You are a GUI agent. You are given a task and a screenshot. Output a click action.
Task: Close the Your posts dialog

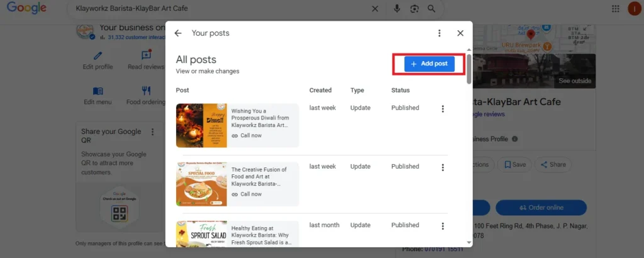[460, 33]
